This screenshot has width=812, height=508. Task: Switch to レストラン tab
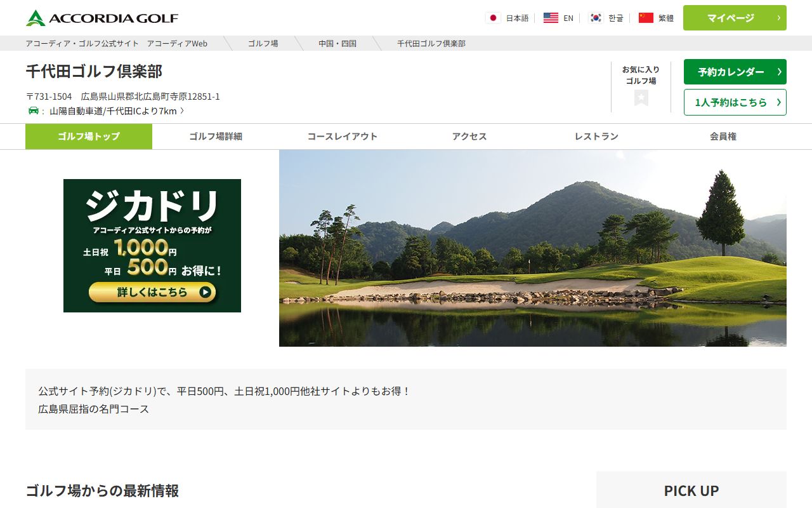point(596,137)
